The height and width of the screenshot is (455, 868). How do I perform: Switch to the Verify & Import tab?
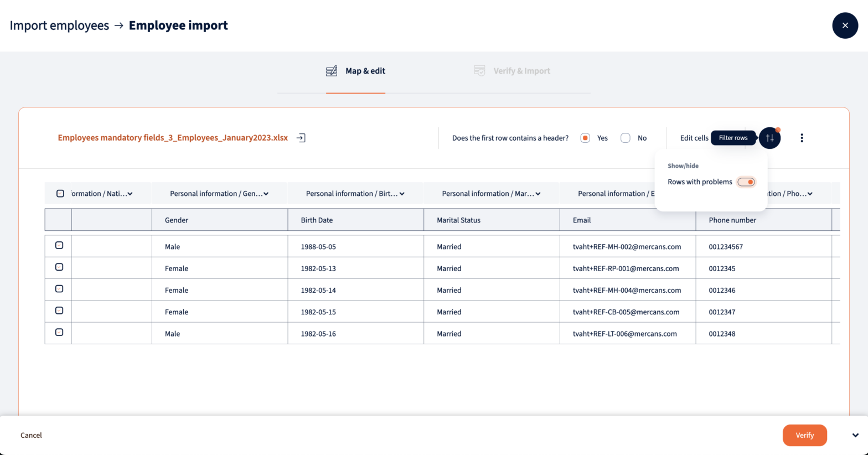521,71
